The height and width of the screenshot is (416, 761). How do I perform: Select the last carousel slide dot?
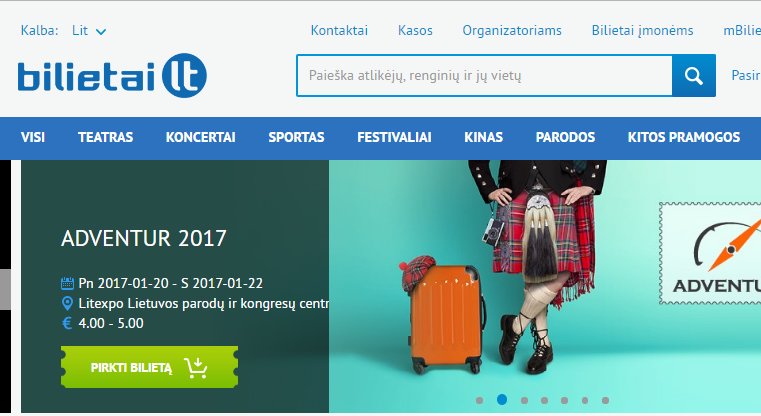(605, 400)
